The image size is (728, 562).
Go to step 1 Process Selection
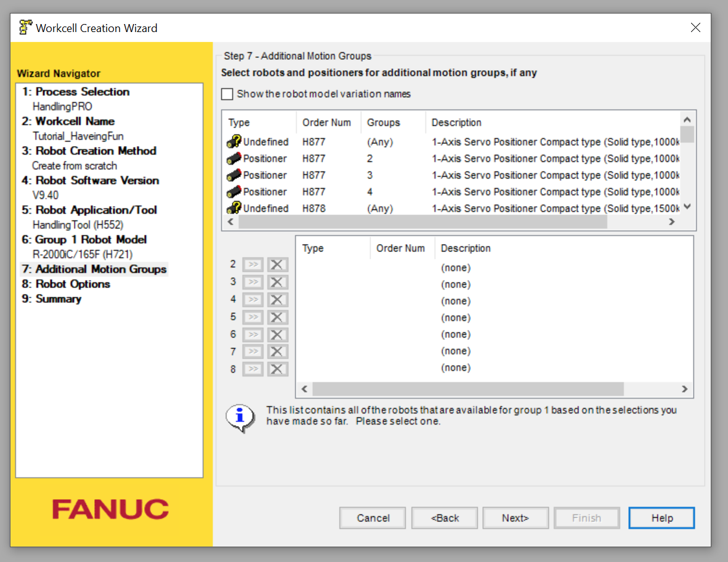pyautogui.click(x=76, y=91)
